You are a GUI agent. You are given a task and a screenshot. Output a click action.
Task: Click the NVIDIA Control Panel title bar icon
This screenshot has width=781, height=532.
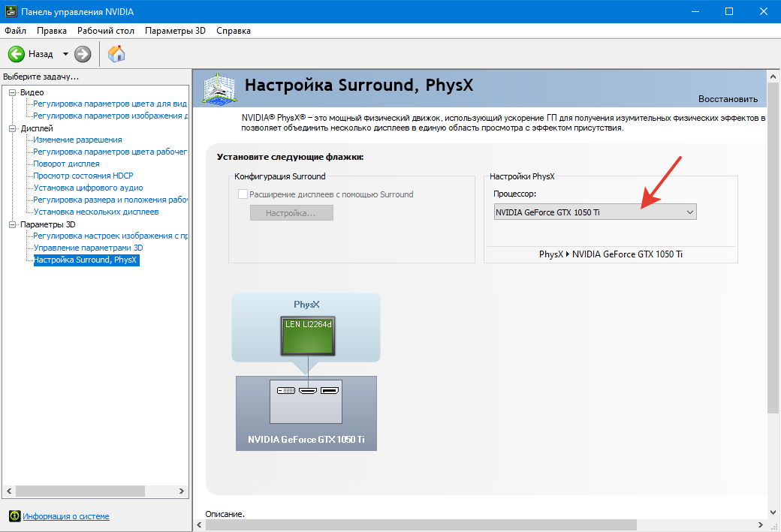[11, 11]
